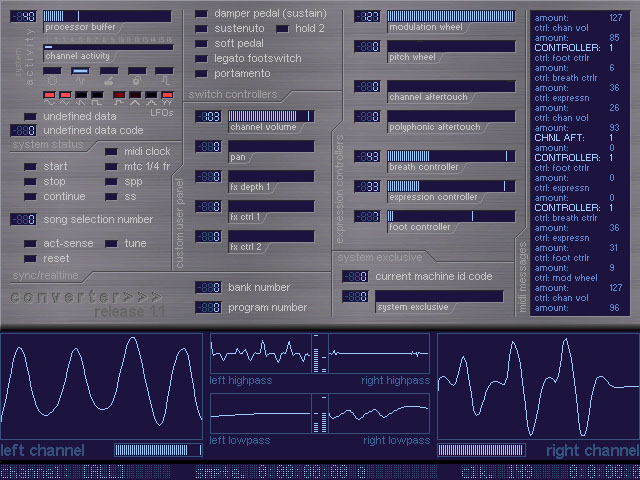Viewport: 640px width, 480px height.
Task: Click the current machine id code display
Action: (355, 277)
